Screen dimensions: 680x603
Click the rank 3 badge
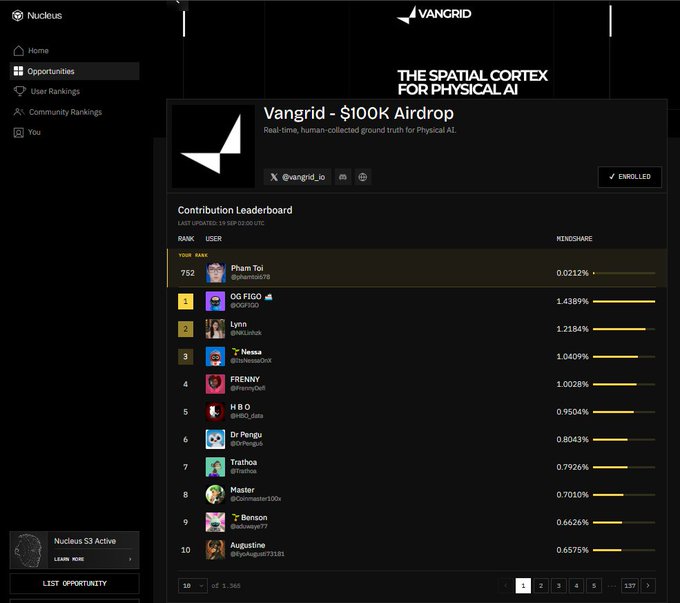pos(186,357)
